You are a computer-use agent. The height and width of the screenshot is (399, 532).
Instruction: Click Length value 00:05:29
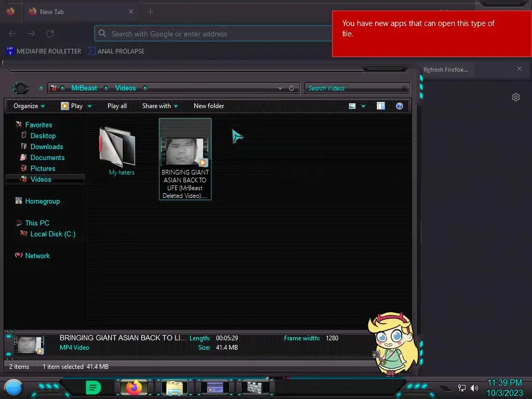pos(227,338)
